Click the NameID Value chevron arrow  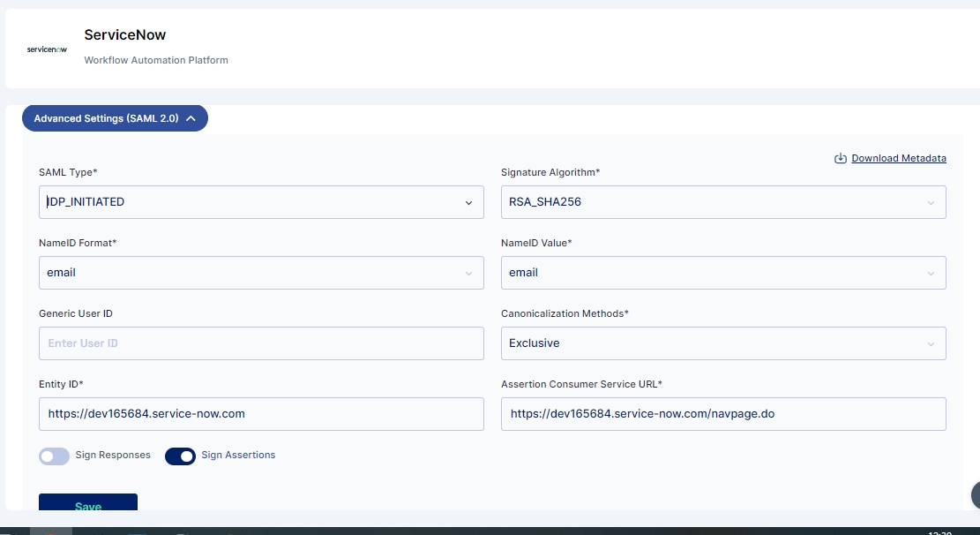931,274
